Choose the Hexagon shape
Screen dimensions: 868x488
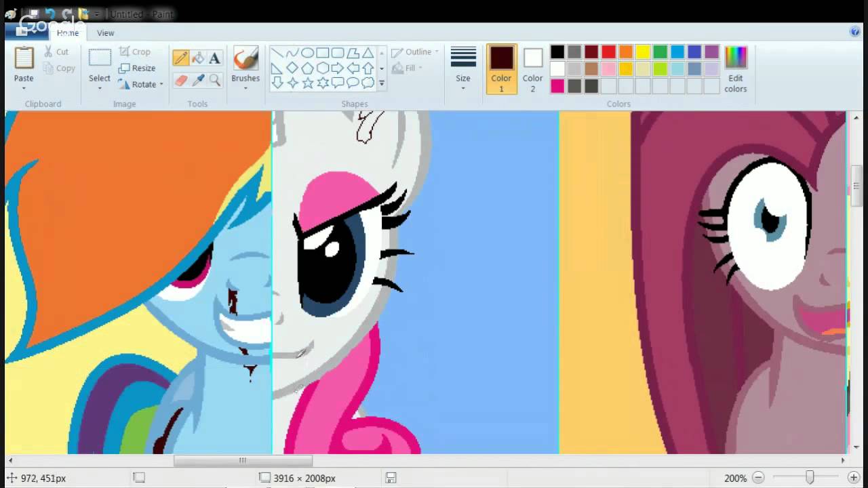(x=322, y=68)
